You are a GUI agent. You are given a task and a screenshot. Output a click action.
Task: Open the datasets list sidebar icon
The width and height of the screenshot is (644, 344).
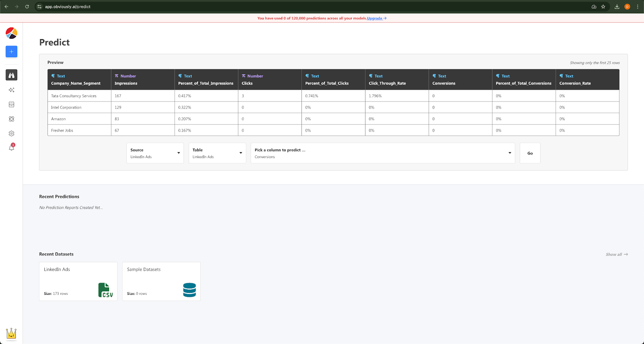11,104
